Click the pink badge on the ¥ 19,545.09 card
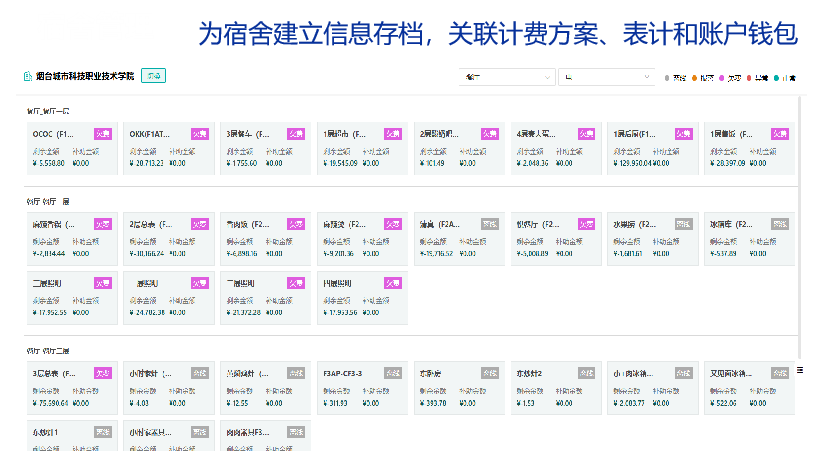Viewport: 832px width, 463px height. point(393,134)
